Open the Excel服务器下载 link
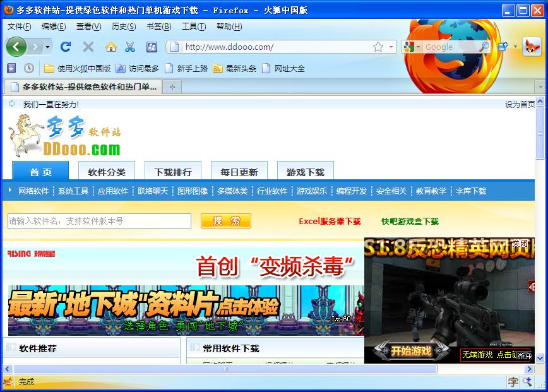The image size is (548, 392). [x=330, y=221]
